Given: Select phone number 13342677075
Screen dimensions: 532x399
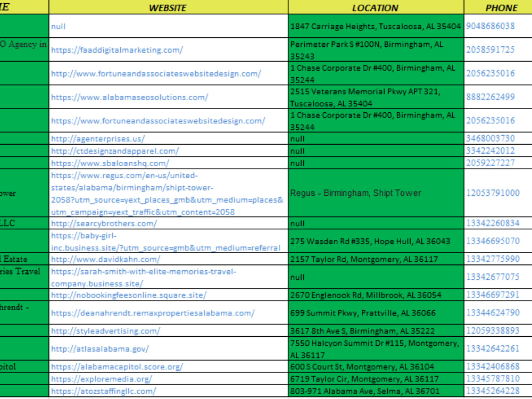Looking at the screenshot, I should click(x=493, y=277).
